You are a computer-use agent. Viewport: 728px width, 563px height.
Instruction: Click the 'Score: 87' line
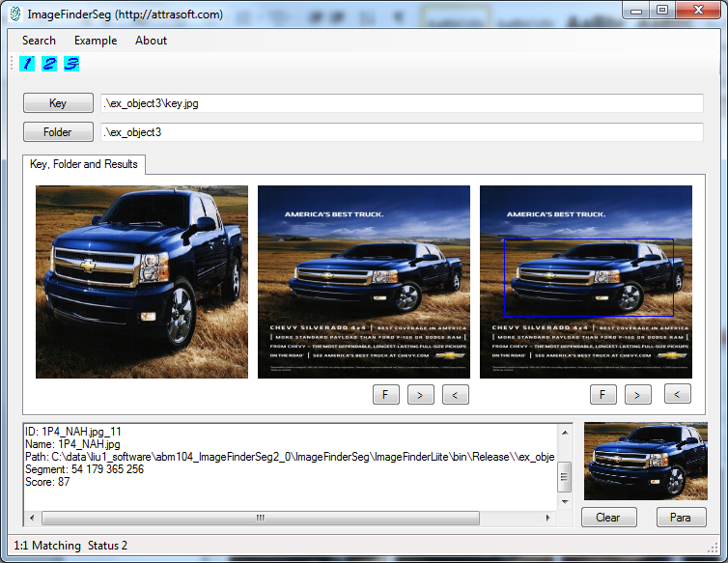tap(47, 482)
